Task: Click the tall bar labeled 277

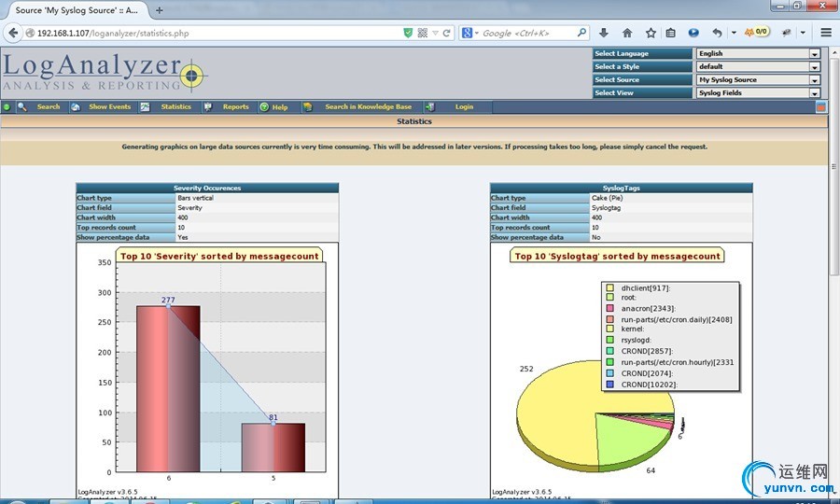Action: coord(168,389)
